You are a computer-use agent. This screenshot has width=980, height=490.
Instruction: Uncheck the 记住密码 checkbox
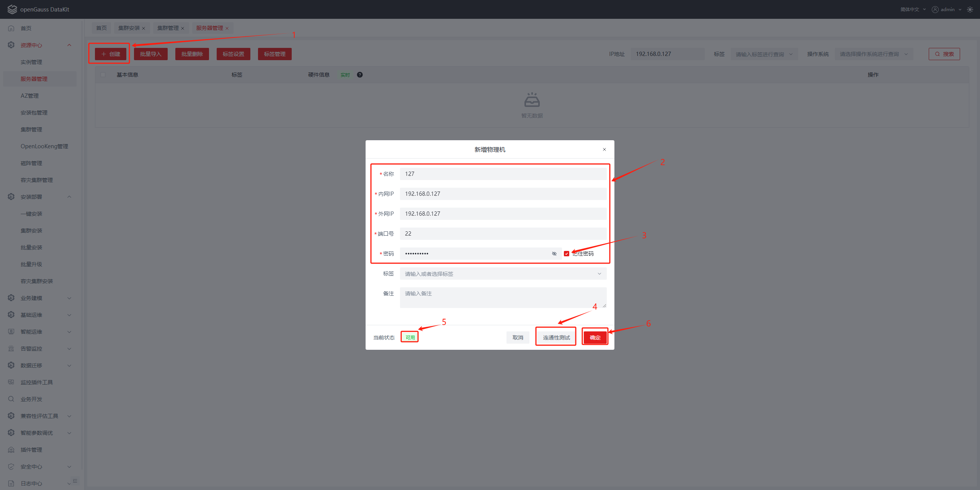(x=567, y=254)
